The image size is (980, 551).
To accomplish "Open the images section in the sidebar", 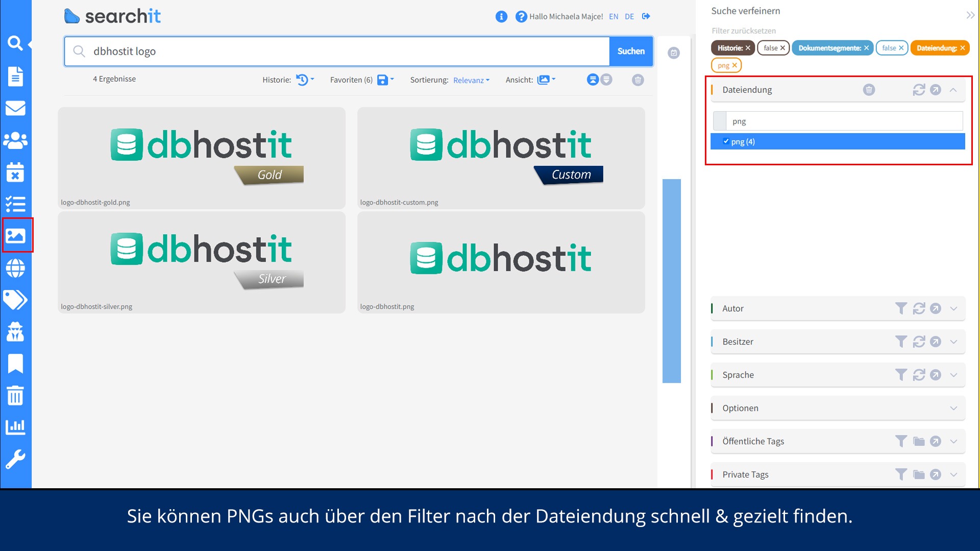I will 15,236.
